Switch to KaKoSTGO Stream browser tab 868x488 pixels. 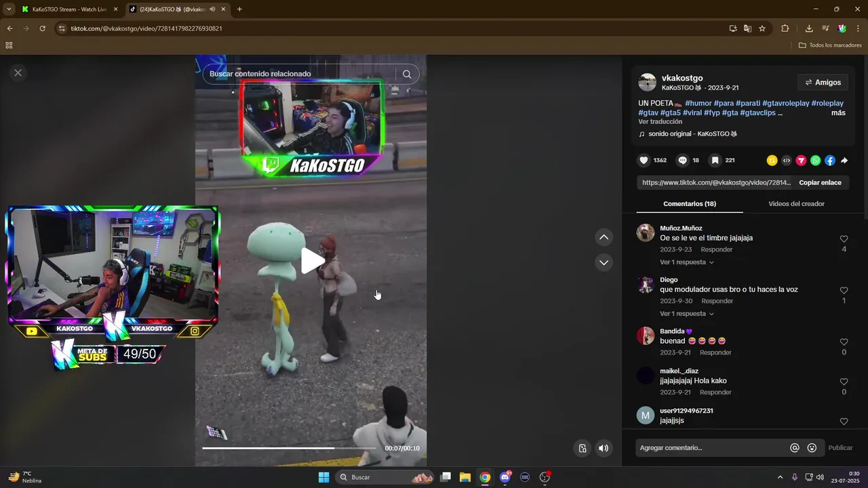click(69, 9)
